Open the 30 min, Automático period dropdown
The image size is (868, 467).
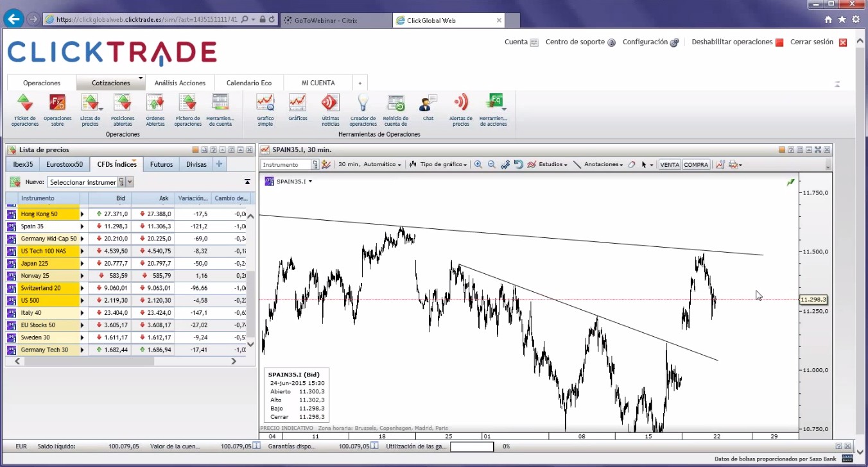coord(370,165)
